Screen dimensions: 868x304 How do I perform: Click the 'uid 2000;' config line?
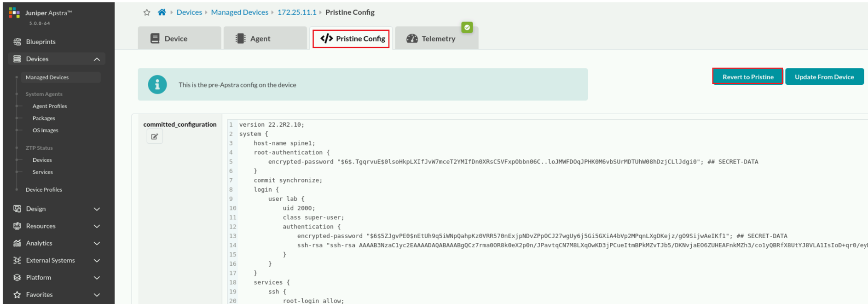tap(299, 208)
